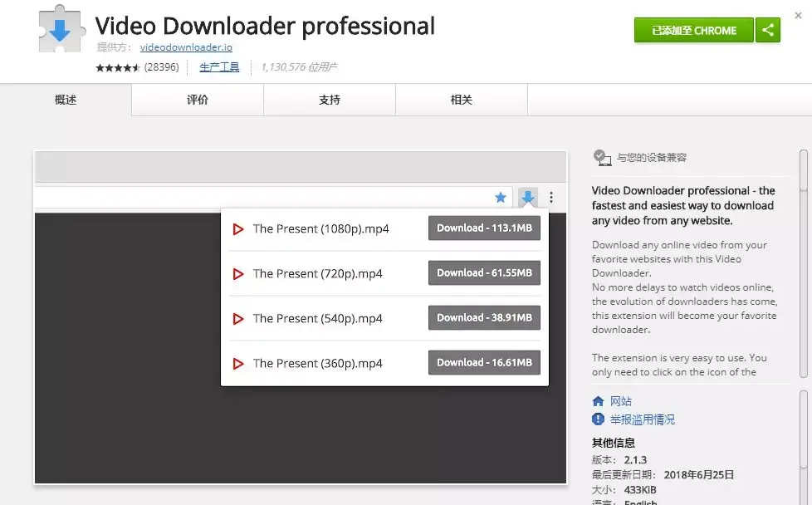Click the Download - 16.61MB button
Screen dimensions: 812x505
pos(484,363)
